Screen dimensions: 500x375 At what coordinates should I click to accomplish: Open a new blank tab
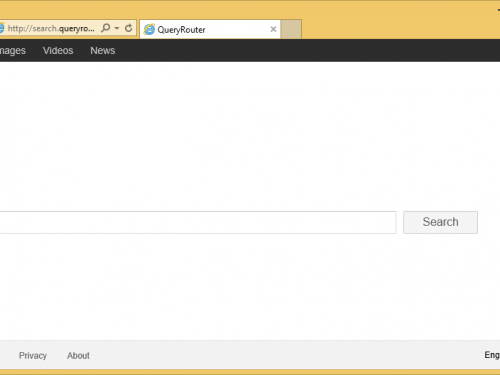coord(291,29)
